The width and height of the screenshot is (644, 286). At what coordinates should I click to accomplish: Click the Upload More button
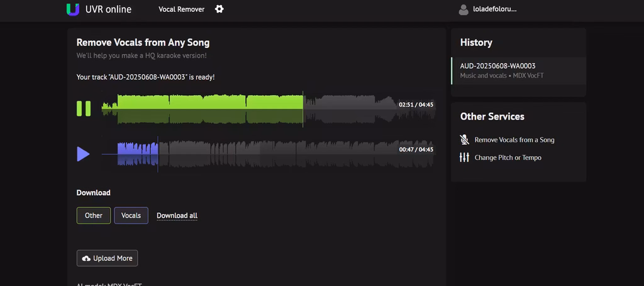107,258
